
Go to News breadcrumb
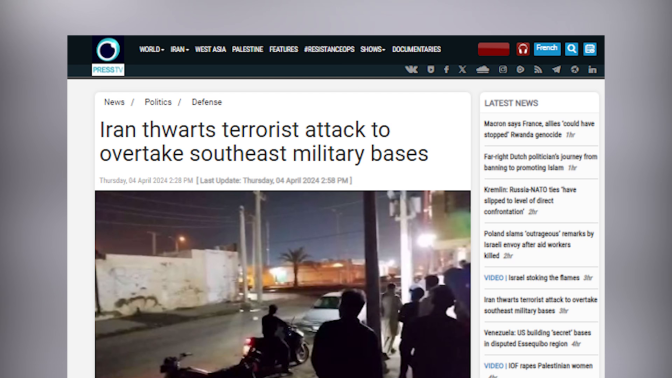tap(114, 102)
